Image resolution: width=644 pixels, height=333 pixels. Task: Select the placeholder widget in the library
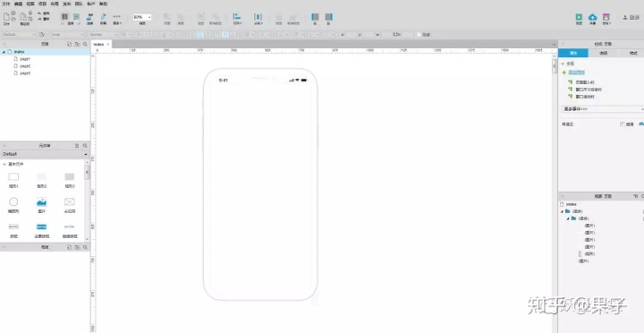click(x=70, y=204)
